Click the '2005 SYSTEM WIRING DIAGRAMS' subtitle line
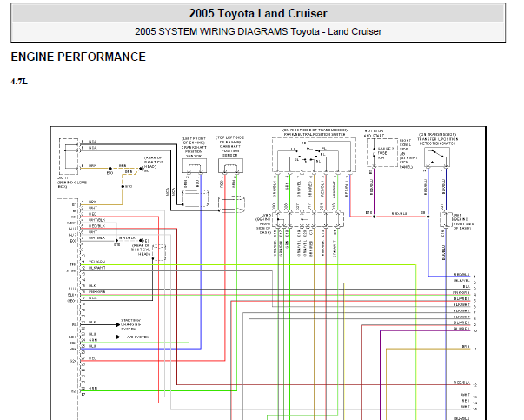 (258, 31)
